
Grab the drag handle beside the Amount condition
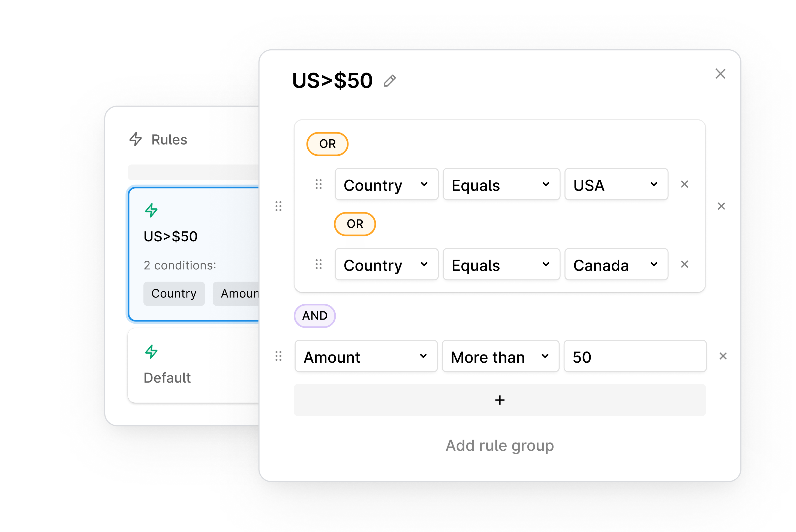tap(279, 356)
